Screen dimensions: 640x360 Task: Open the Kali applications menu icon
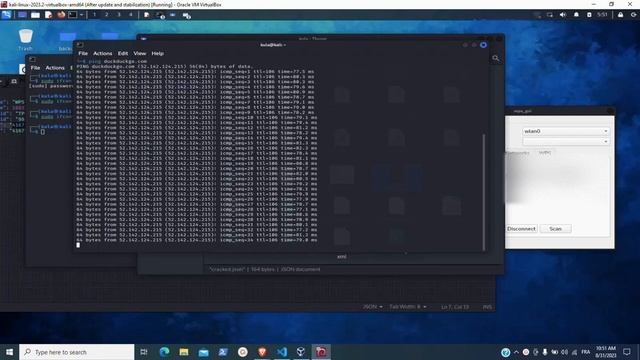point(7,15)
